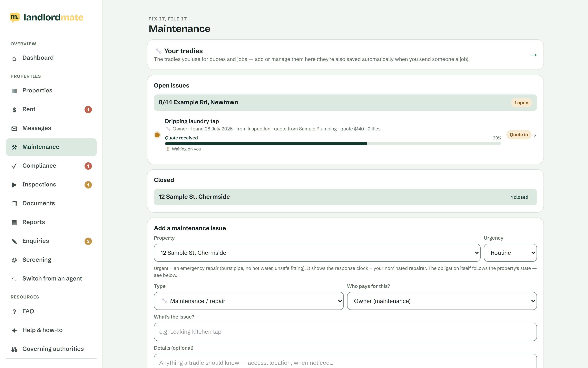Click the Closed section heading

tap(164, 180)
